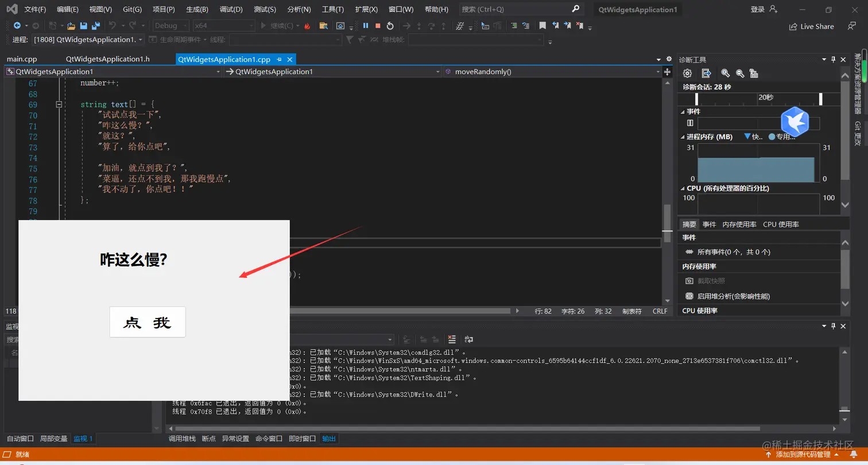Open the Visual Studio logo menu

11,9
